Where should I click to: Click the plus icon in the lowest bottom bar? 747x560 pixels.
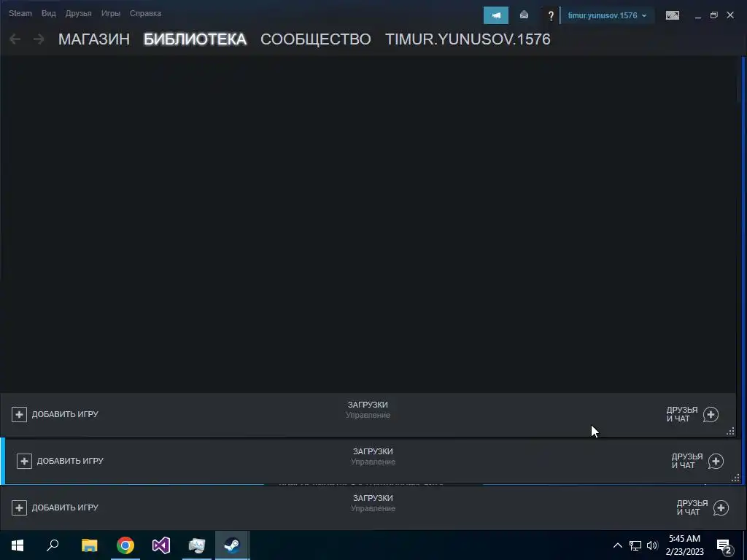click(x=19, y=507)
